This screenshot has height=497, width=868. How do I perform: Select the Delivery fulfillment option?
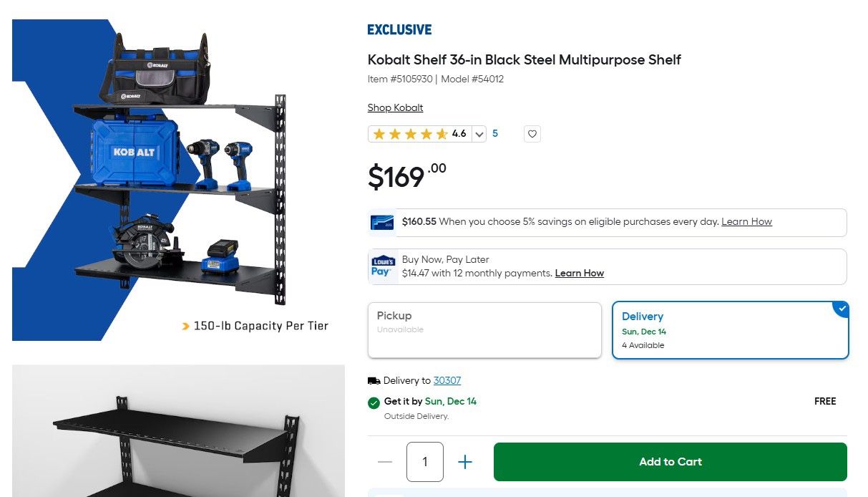(730, 330)
